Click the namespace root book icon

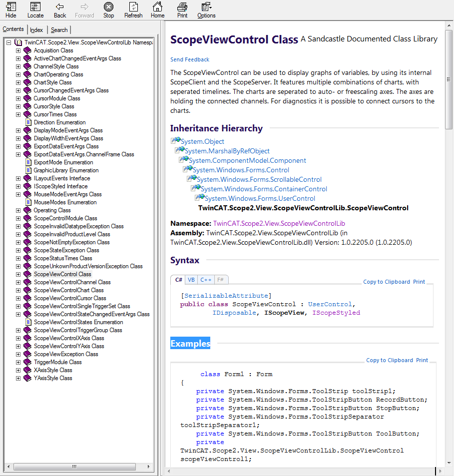[x=18, y=42]
